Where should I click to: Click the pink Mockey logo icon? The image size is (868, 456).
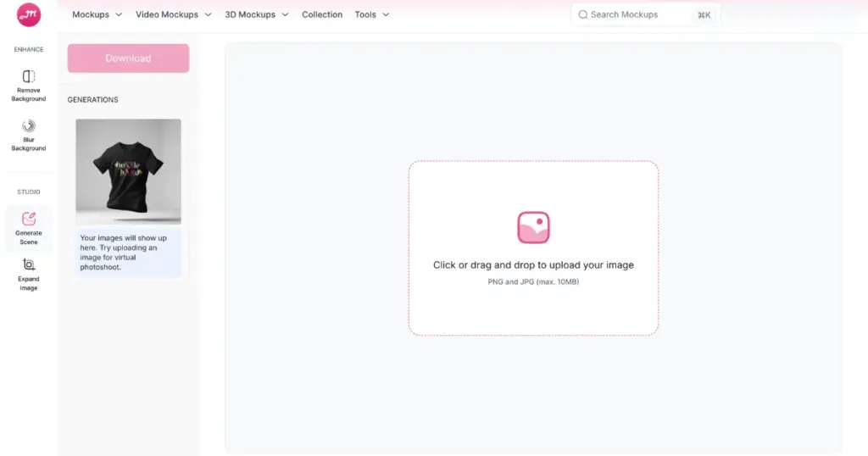(29, 14)
